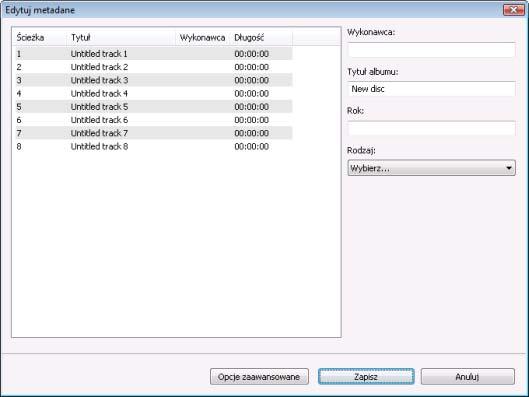
Task: Click the 00:00:00 length of track 5
Action: tap(252, 107)
